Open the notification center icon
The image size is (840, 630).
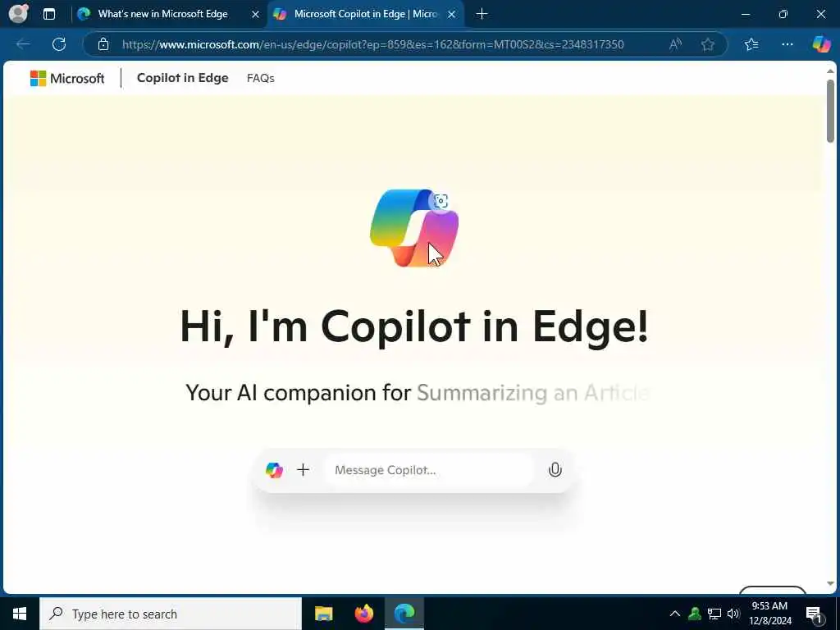click(815, 614)
